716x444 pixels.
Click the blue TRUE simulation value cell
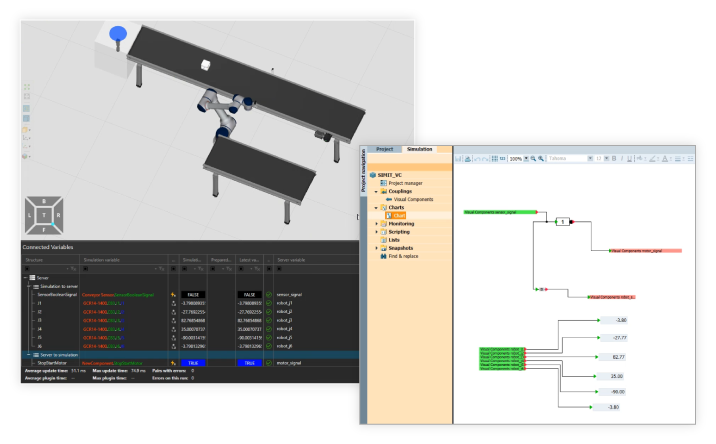tap(192, 363)
